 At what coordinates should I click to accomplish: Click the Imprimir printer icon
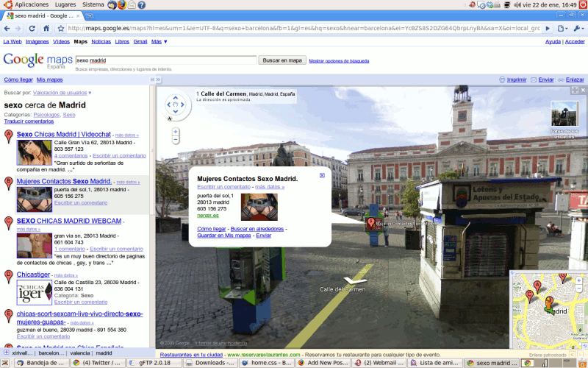tap(502, 79)
